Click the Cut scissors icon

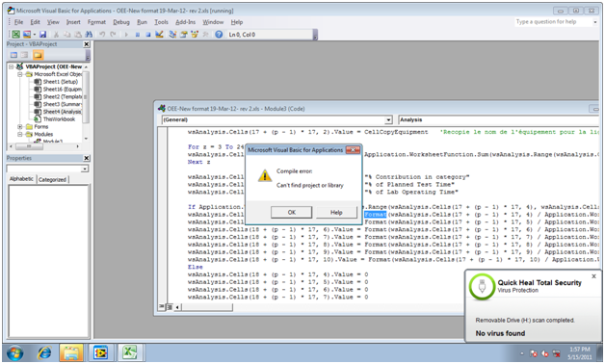pos(56,35)
